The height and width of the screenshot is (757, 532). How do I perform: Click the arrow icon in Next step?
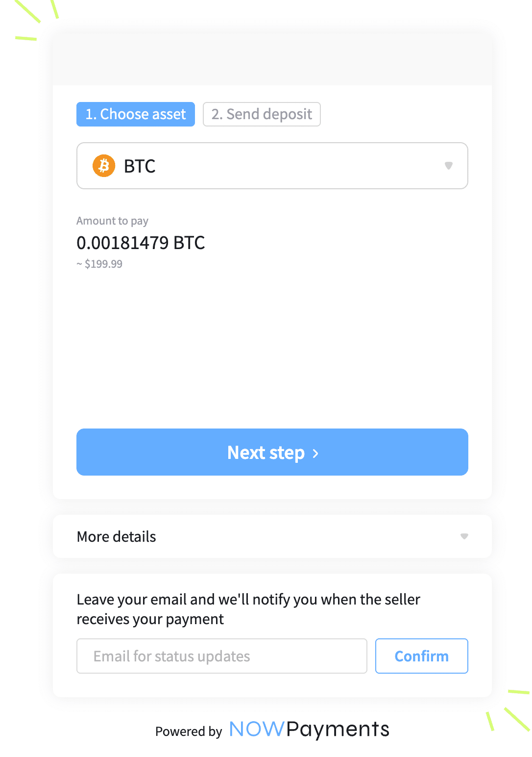pyautogui.click(x=315, y=454)
